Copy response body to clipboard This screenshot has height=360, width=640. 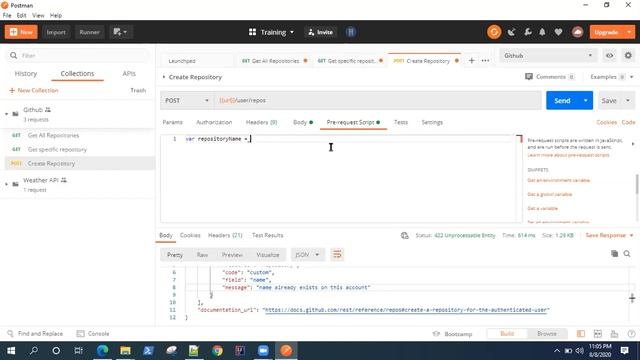(614, 254)
